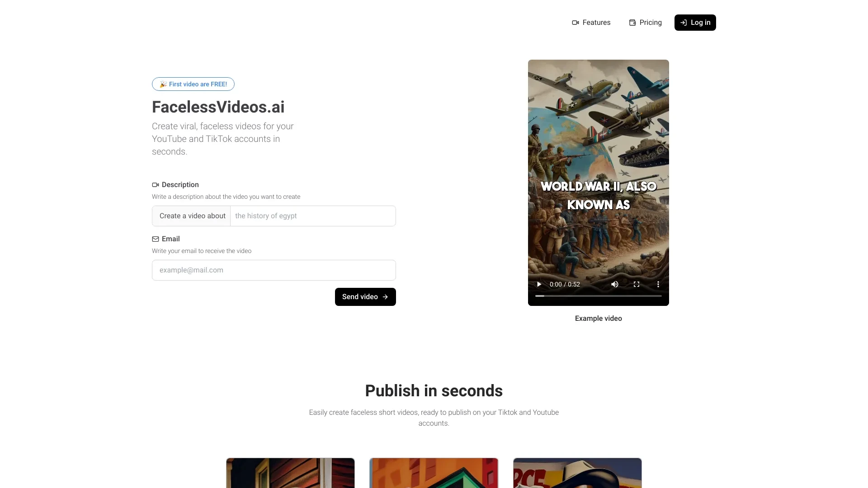
Task: Click the email address input field
Action: click(x=274, y=270)
